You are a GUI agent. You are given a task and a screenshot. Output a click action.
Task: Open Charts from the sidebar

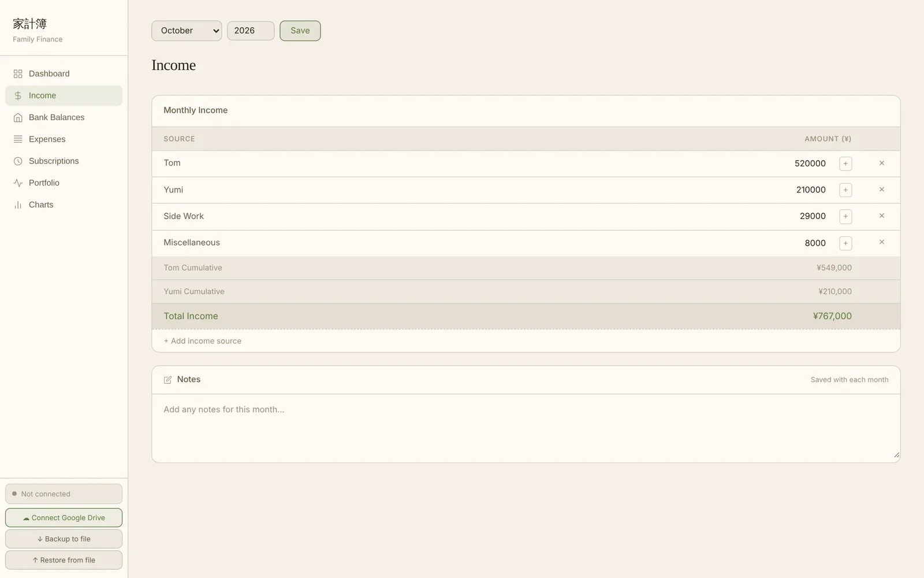64,205
